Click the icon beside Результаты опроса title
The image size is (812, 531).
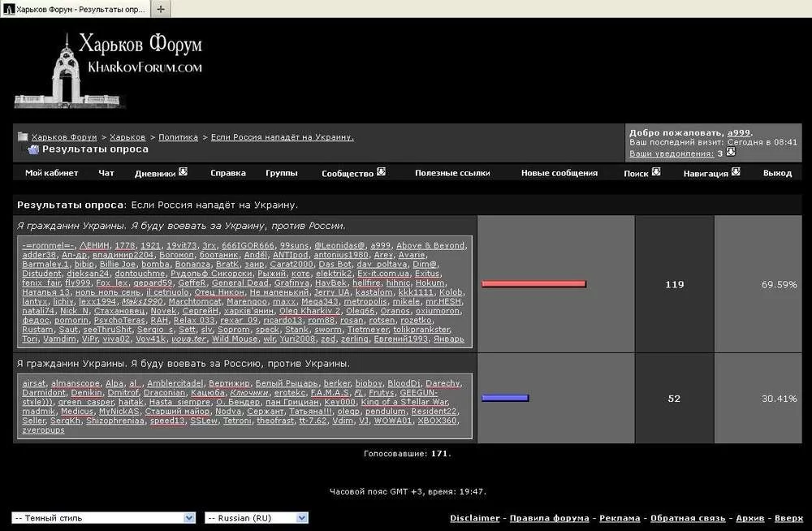32,149
